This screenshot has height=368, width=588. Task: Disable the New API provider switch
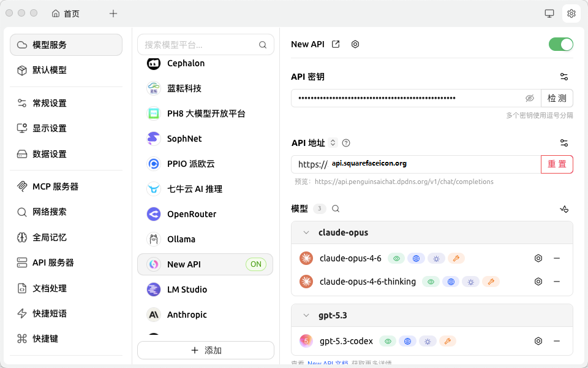tap(561, 44)
